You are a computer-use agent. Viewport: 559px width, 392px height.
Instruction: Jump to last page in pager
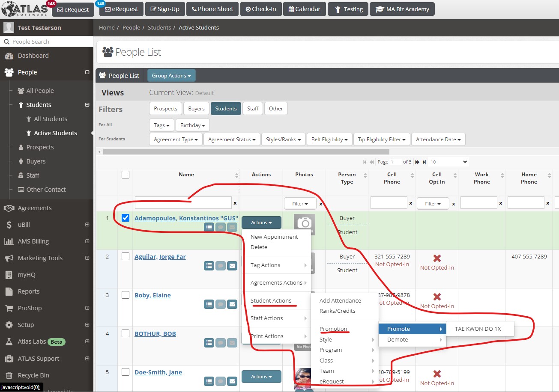coord(424,162)
